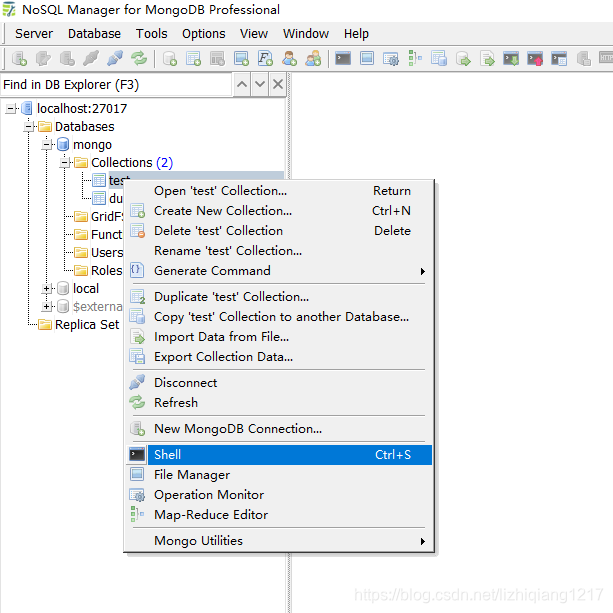Select the highlighted Shell menu entry
The width and height of the screenshot is (613, 613).
[279, 455]
